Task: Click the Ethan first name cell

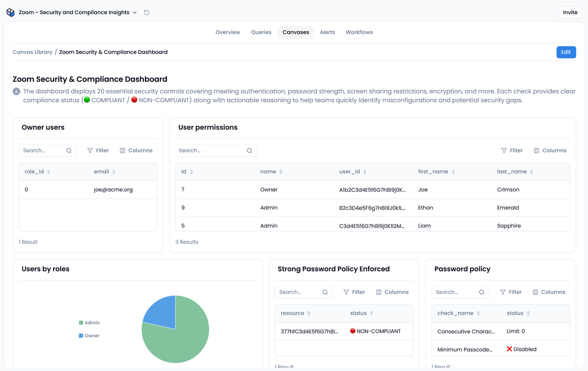Action: (x=426, y=208)
